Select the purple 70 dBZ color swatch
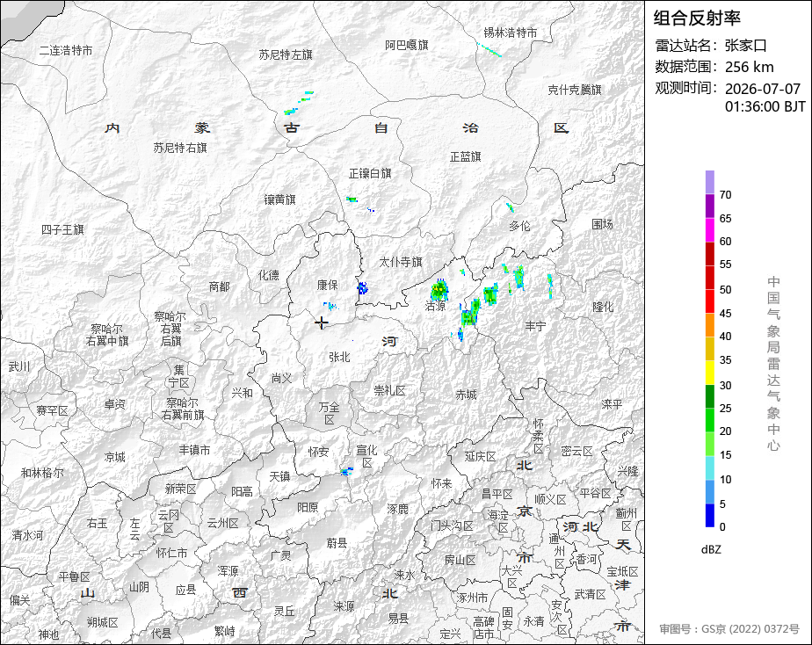The image size is (812, 645). click(x=709, y=183)
